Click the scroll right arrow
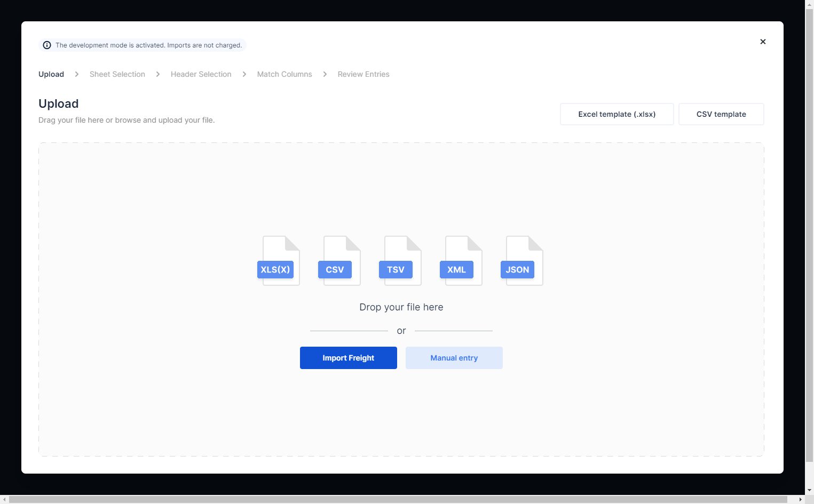Image resolution: width=814 pixels, height=504 pixels. pyautogui.click(x=801, y=500)
